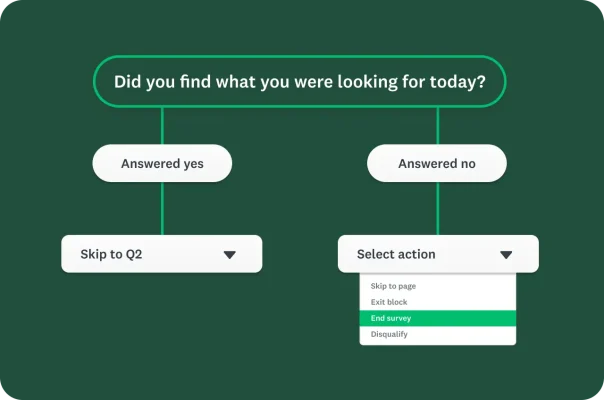604x400 pixels.
Task: Click connector between Answered yes and Skip to Q2
Action: (x=162, y=208)
